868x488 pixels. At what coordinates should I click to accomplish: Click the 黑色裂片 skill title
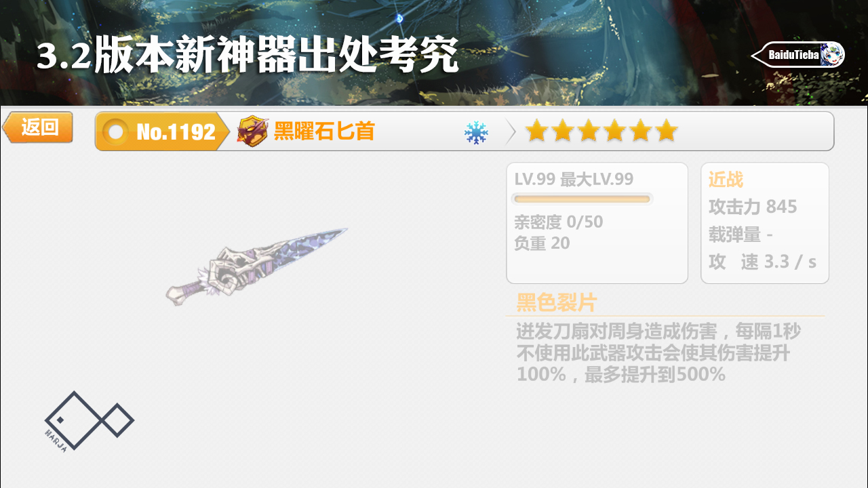557,302
